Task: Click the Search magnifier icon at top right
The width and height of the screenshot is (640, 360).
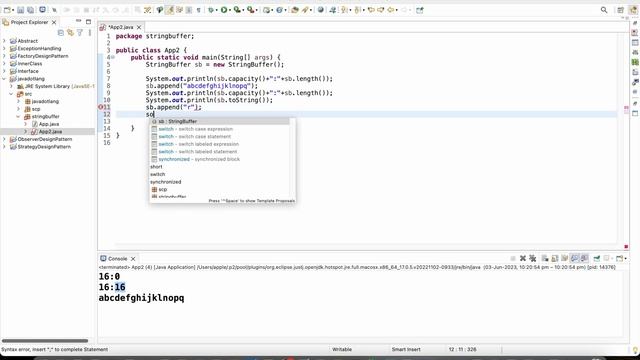Action: (x=604, y=10)
